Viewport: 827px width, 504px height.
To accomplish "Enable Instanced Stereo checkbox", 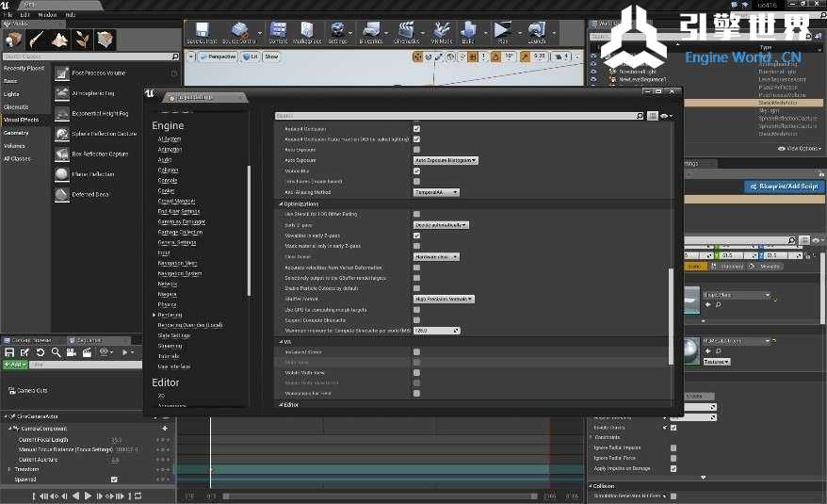I will click(x=416, y=352).
